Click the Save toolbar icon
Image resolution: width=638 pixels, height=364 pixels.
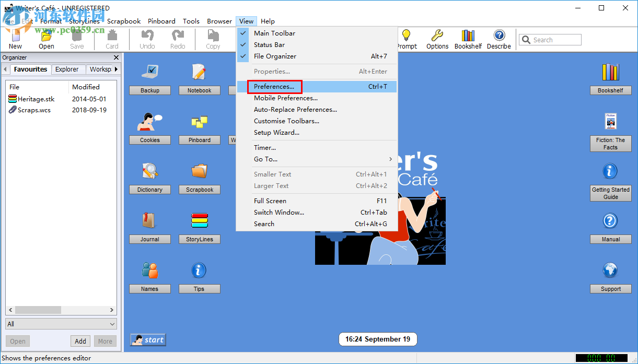point(77,40)
